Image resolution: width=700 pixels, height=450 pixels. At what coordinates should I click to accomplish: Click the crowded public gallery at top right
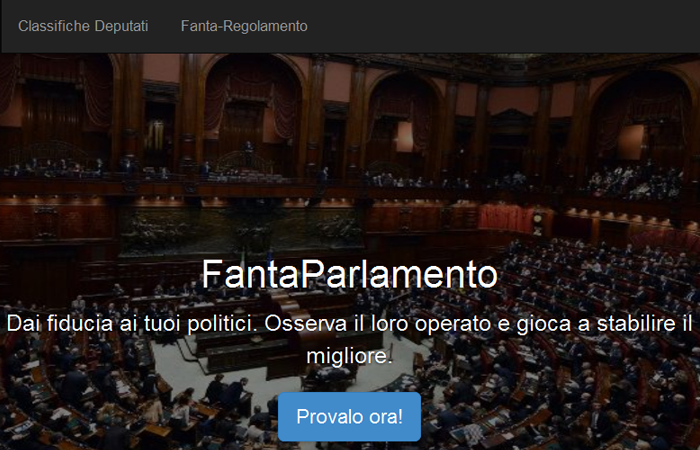(636, 181)
